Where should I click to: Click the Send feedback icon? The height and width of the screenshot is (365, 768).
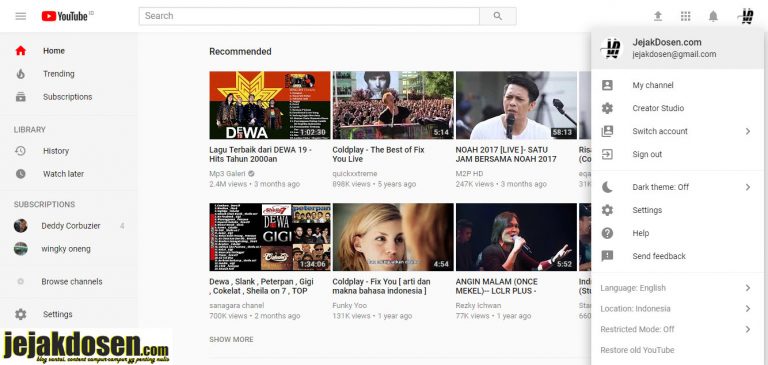(x=607, y=256)
